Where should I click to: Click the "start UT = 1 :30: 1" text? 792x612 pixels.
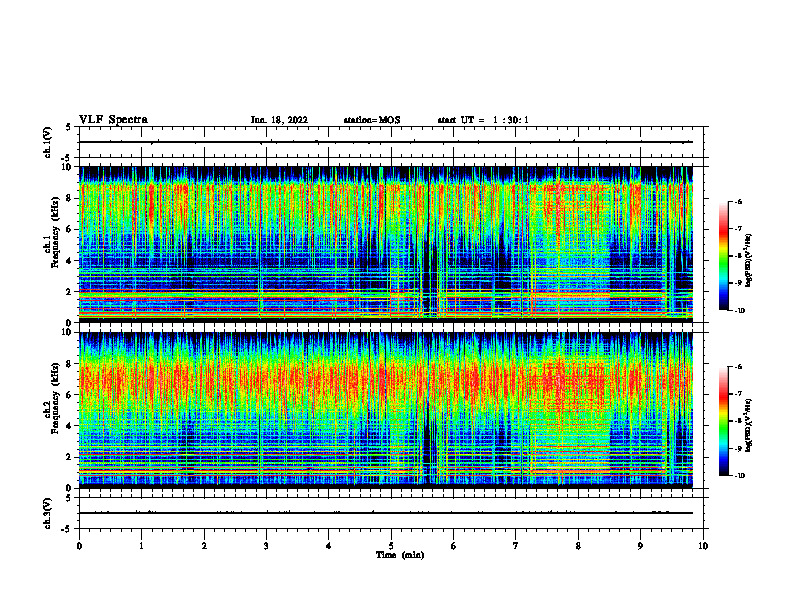[x=483, y=120]
